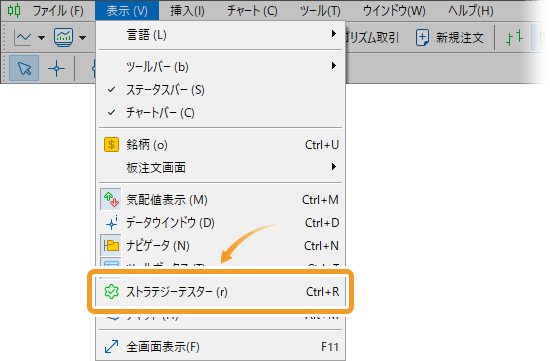The image size is (550, 361).
Task: Open the ファイル (F) menu
Action: 58,11
